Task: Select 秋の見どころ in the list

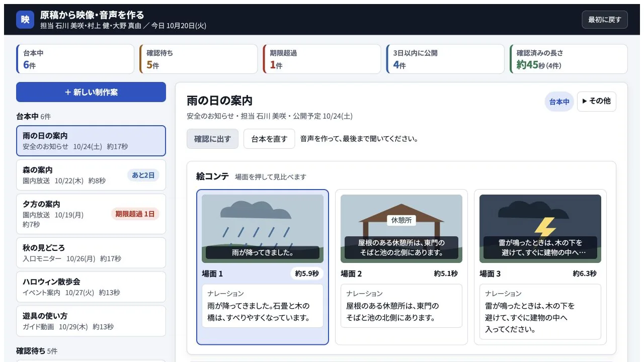Action: click(91, 253)
